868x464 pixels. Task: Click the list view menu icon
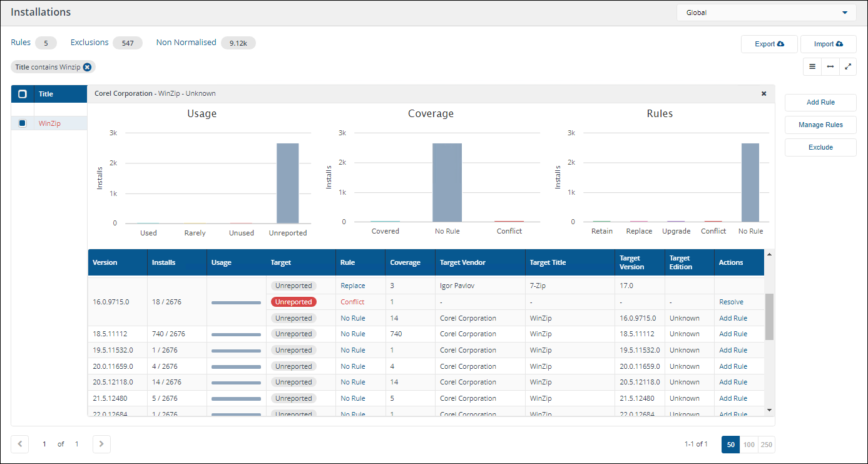(812, 66)
